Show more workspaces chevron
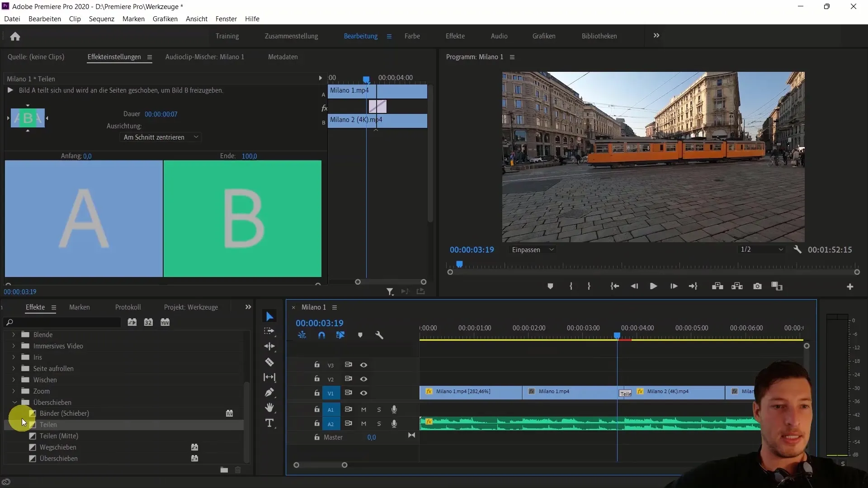This screenshot has width=868, height=488. [x=656, y=36]
